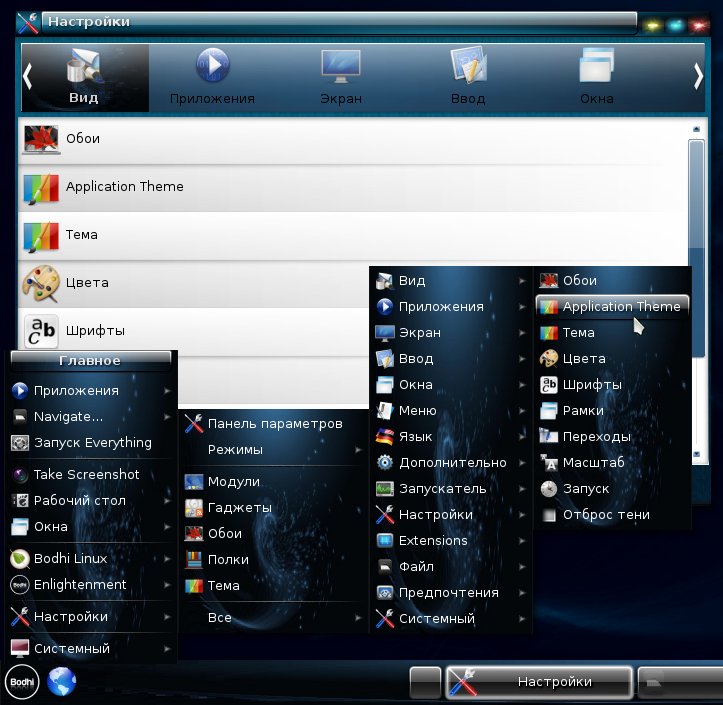Viewport: 723px width, 705px height.
Task: Open the Экран category in settings toolbar
Action: (341, 77)
